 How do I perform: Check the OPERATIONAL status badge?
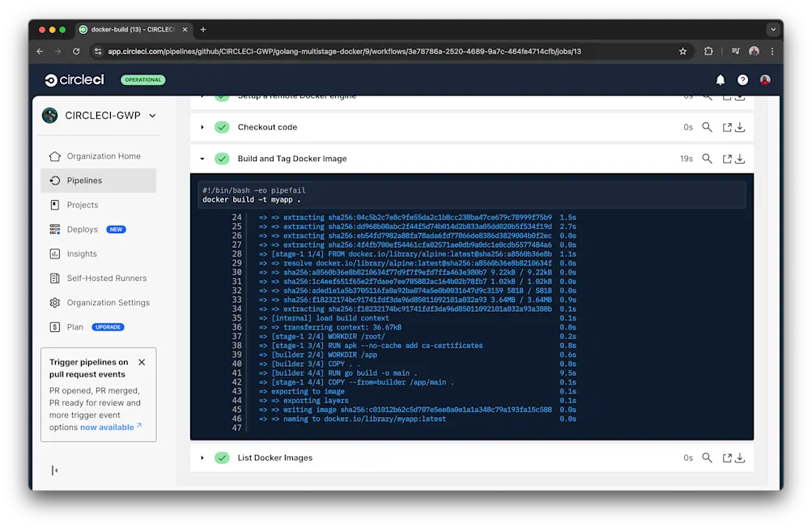(142, 79)
